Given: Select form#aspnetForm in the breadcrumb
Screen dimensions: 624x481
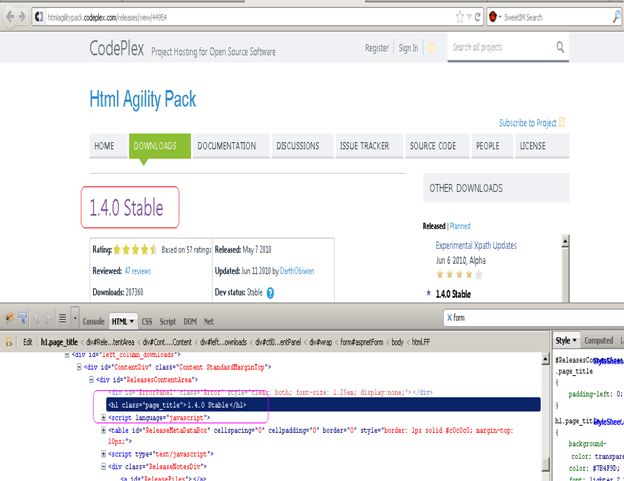Looking at the screenshot, I should pyautogui.click(x=361, y=342).
